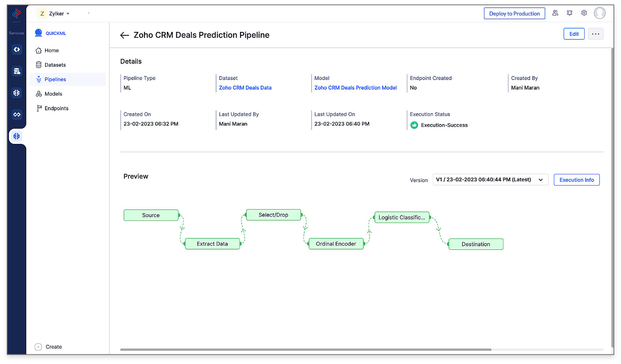The image size is (621, 364).
Task: Open Zoho CRM Deals Prediction Model link
Action: [355, 88]
